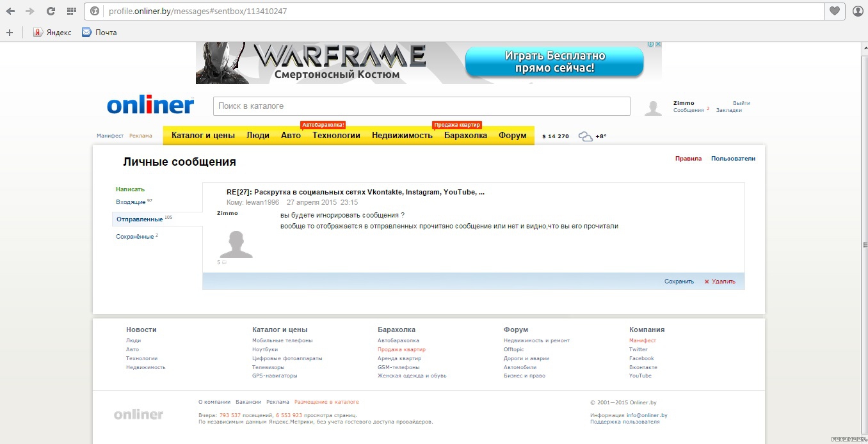Click the Автобарахолка! red badge
Image resolution: width=868 pixels, height=444 pixels.
323,125
